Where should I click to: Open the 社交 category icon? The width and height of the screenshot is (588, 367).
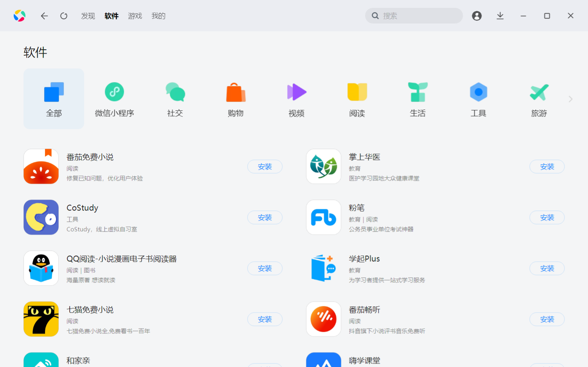click(x=175, y=92)
